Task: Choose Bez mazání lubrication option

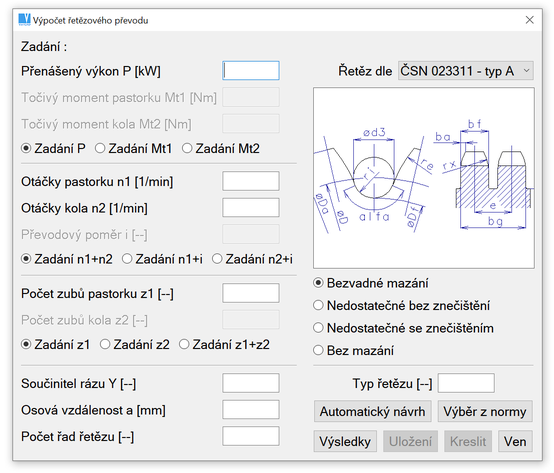Action: [353, 350]
